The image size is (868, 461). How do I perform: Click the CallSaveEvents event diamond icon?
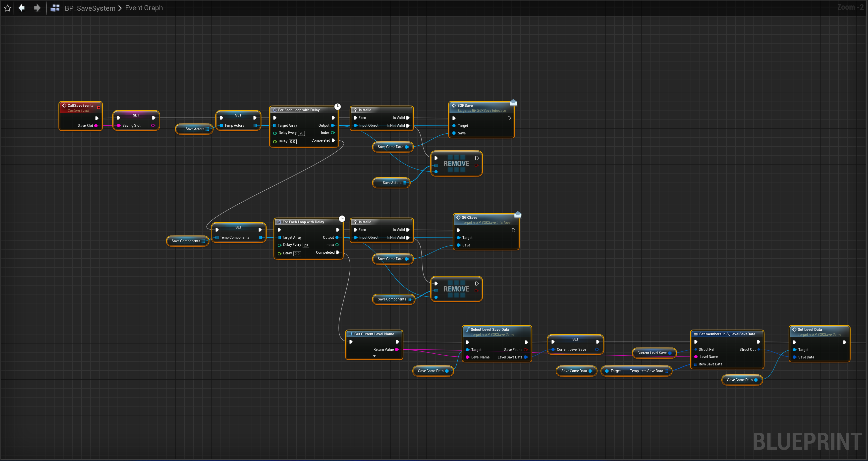(x=64, y=106)
